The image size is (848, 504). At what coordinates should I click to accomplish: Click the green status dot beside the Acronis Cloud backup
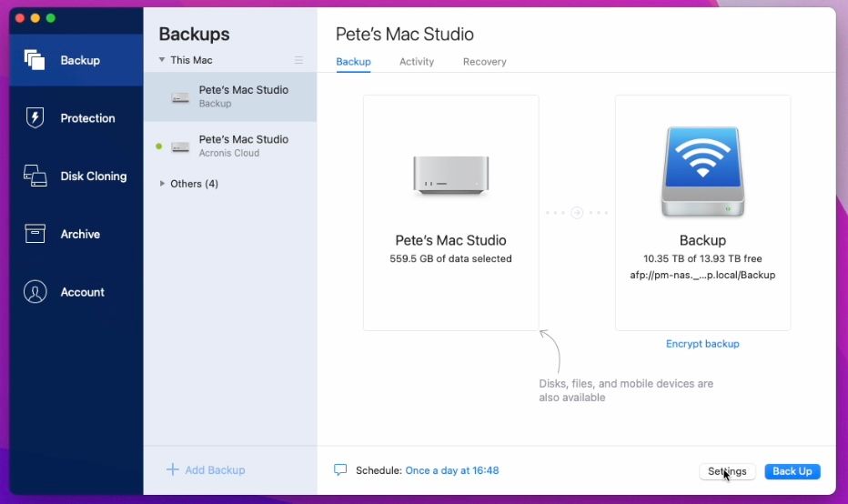pyautogui.click(x=159, y=146)
